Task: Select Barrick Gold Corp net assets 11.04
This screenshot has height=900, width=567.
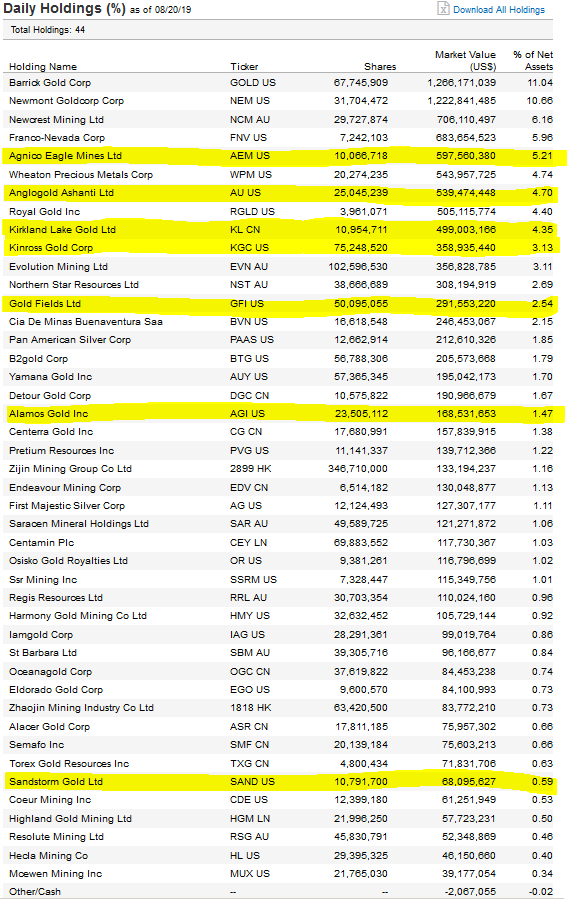Action: pos(540,83)
